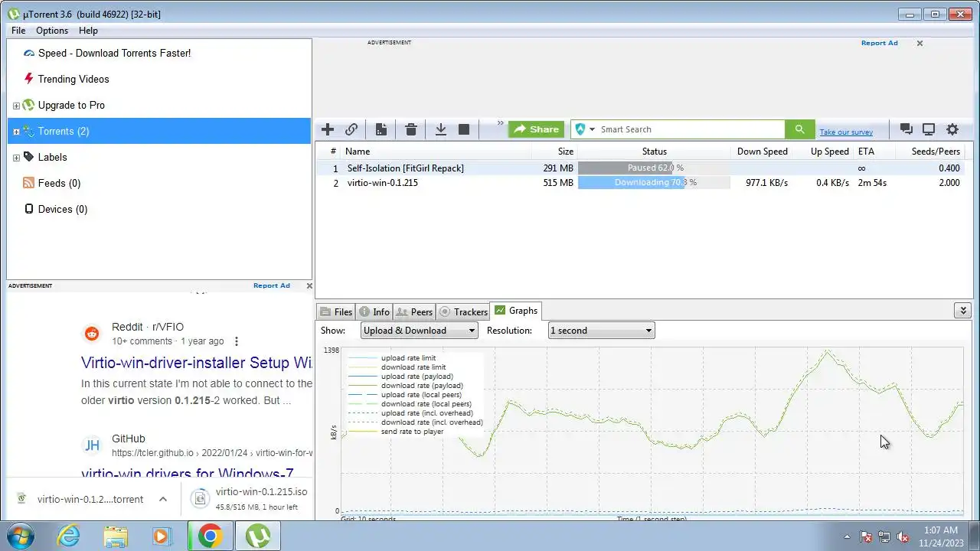This screenshot has width=980, height=551.
Task: Click Report Ad link in sidebar advertisement
Action: point(272,285)
